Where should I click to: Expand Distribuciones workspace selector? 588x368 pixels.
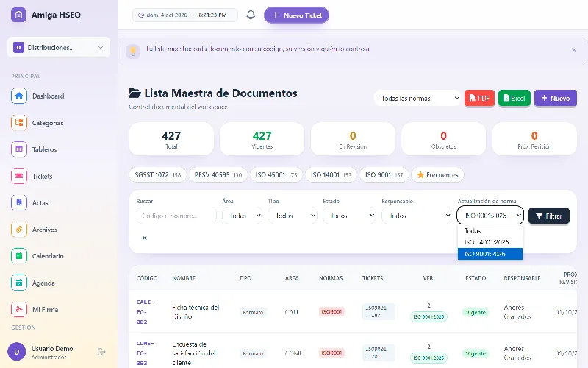[59, 47]
